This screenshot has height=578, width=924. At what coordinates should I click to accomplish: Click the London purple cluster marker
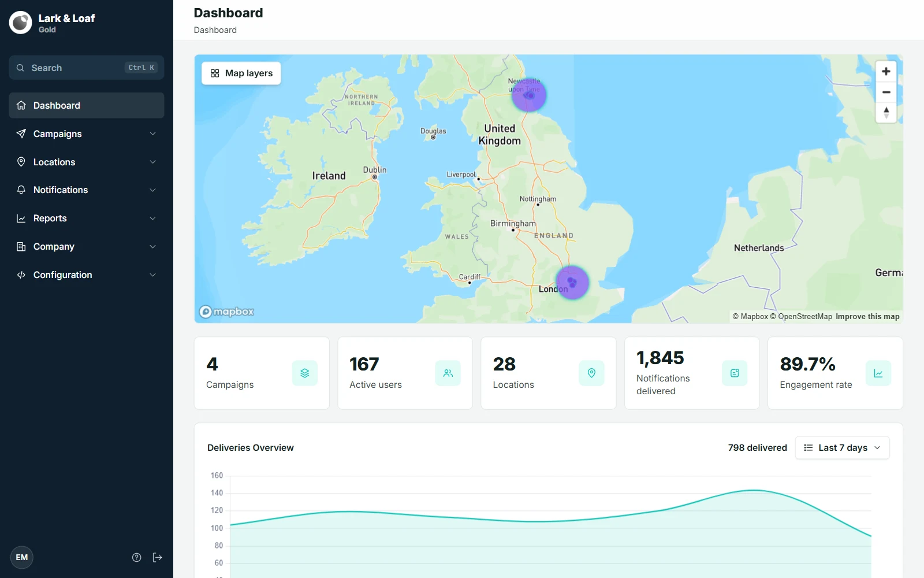coord(572,283)
